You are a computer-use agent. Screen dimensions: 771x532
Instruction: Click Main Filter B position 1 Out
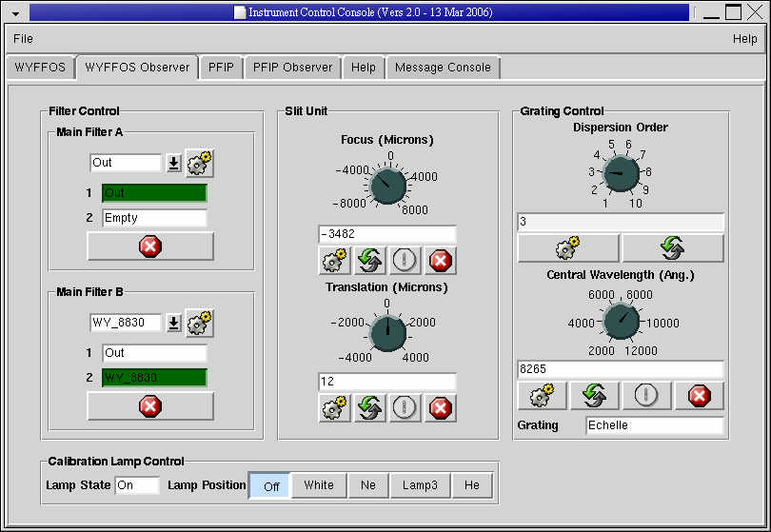coord(154,353)
